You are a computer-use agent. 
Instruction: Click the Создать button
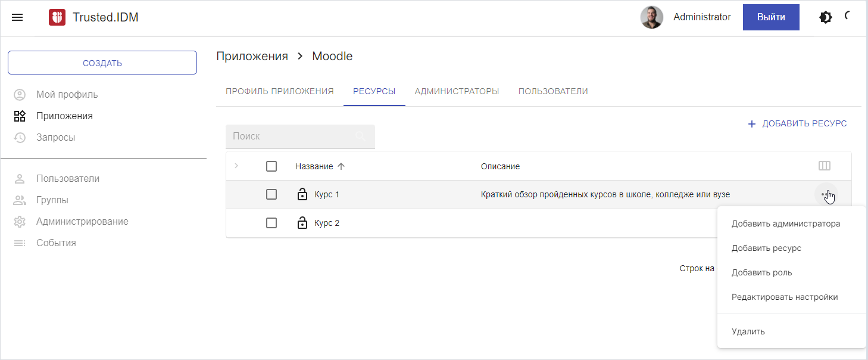(102, 63)
